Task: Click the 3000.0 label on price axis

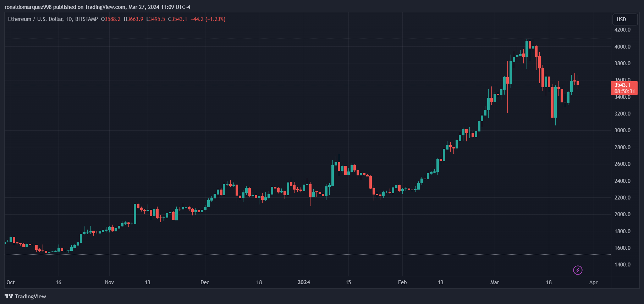Action: pos(622,130)
